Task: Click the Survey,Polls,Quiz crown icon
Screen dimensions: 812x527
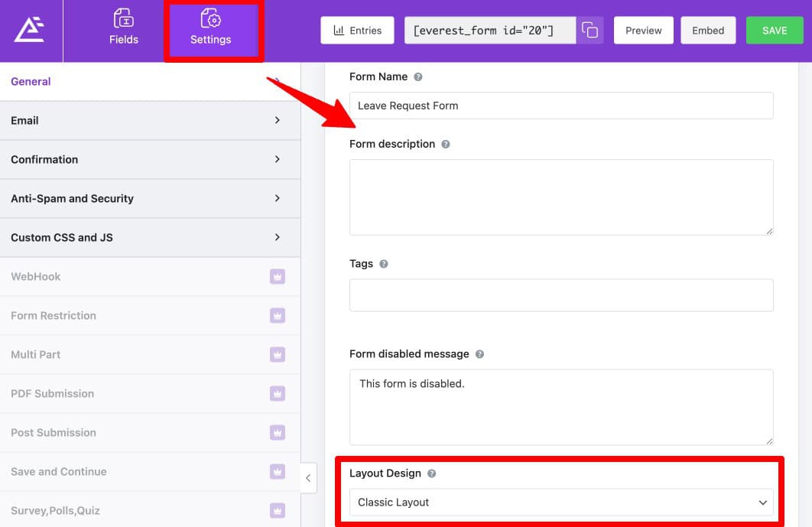Action: coord(278,510)
